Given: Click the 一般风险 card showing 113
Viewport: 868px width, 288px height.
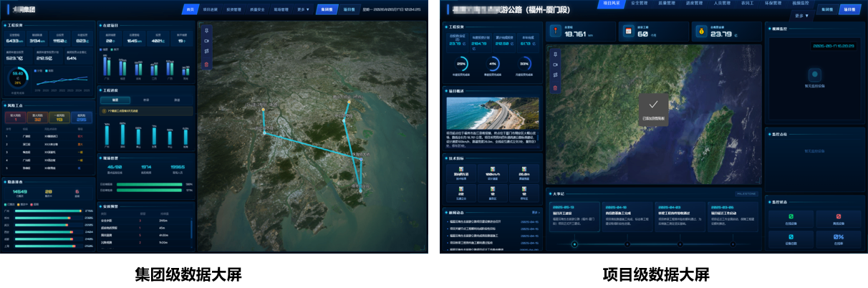Looking at the screenshot, I should click(60, 117).
